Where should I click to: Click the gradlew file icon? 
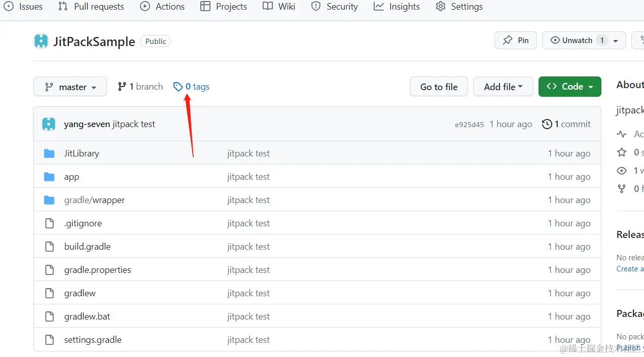pos(49,293)
